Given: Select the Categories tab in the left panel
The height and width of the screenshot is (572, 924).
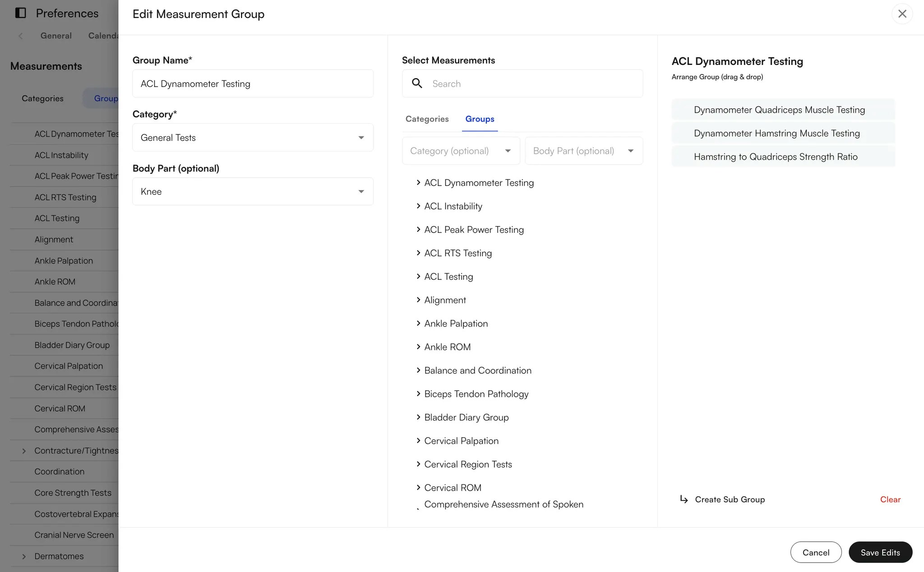Looking at the screenshot, I should (x=42, y=98).
